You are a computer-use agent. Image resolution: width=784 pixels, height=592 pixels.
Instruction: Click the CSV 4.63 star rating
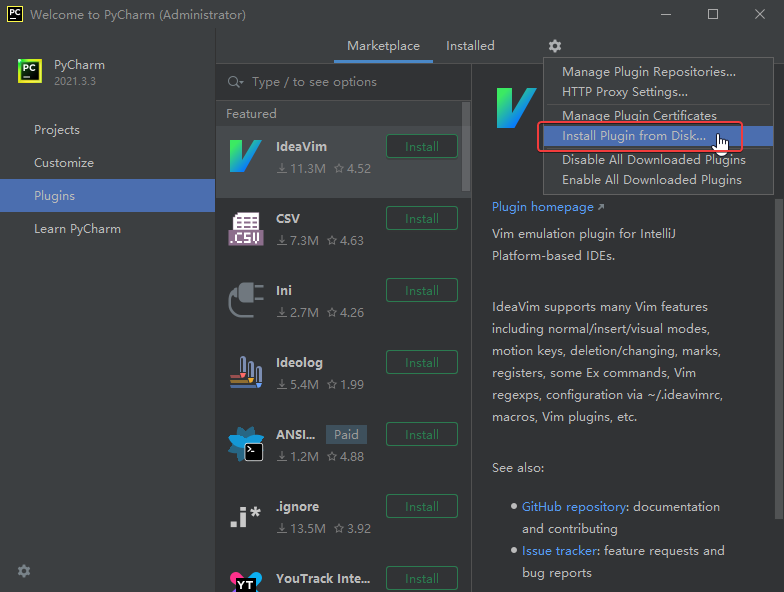346,240
